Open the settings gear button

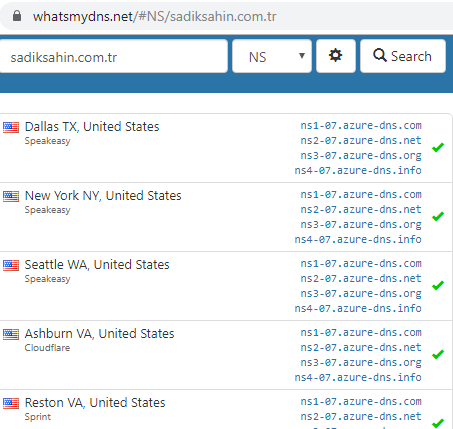pos(336,56)
